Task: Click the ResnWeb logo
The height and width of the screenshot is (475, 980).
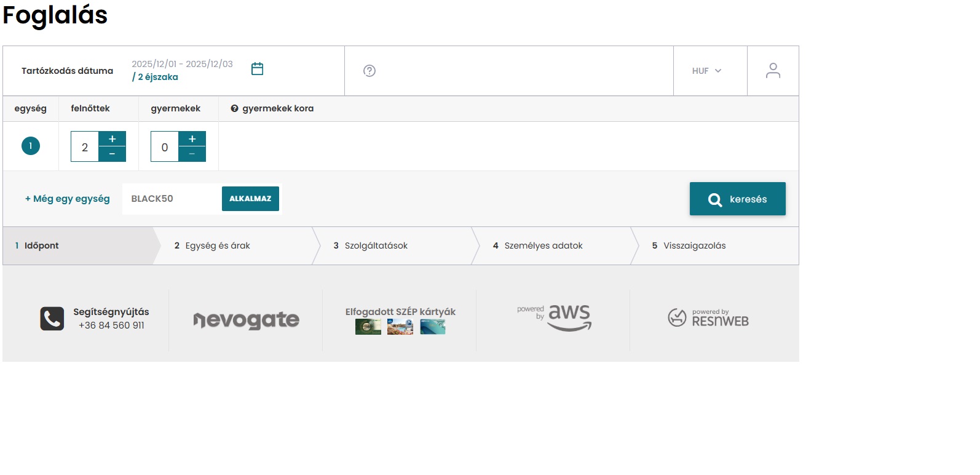Action: click(x=708, y=317)
